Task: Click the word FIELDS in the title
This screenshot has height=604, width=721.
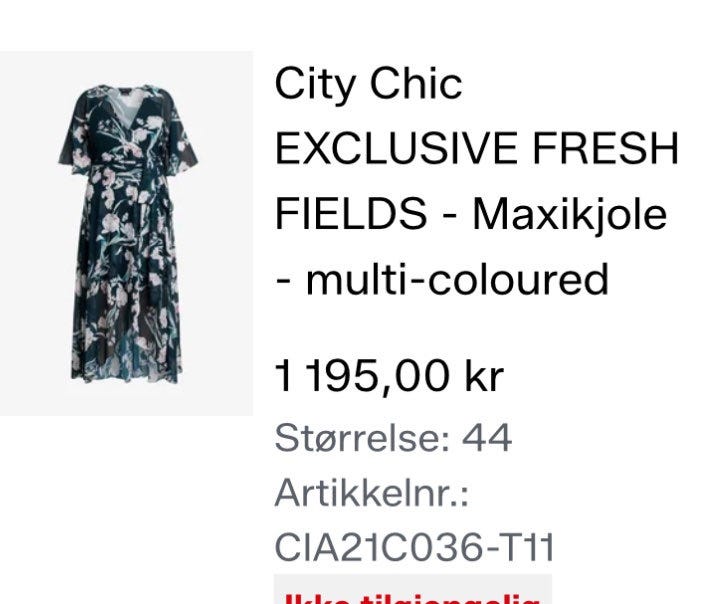Action: 351,214
